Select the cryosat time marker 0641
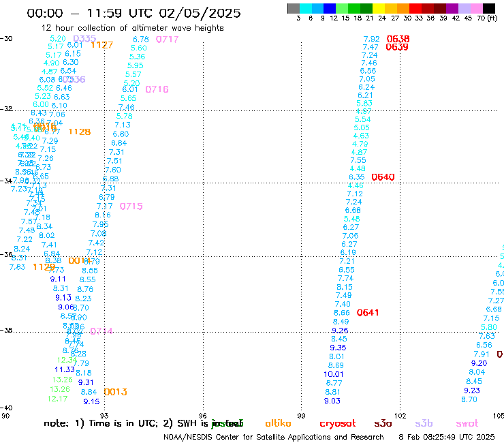 point(368,313)
